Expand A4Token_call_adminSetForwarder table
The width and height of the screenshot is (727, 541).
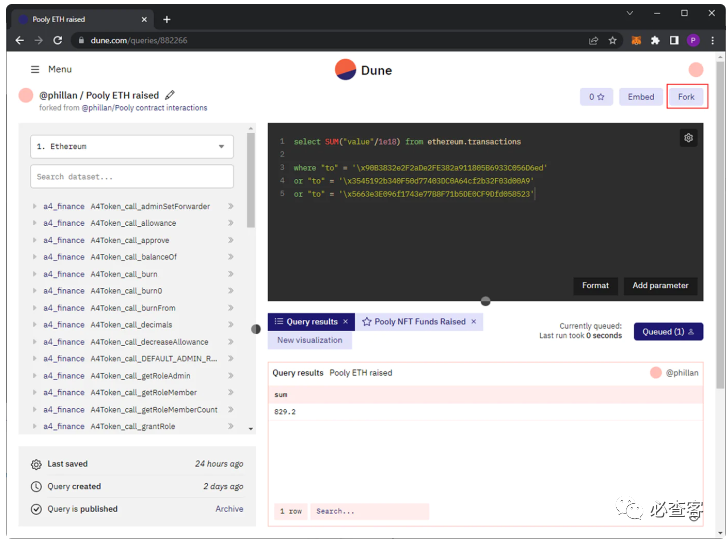pyautogui.click(x=34, y=206)
